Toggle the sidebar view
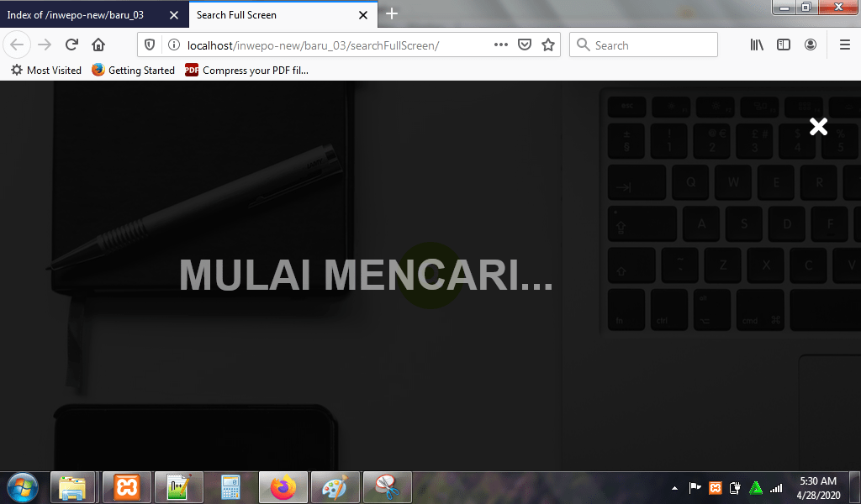Image resolution: width=861 pixels, height=504 pixels. [x=784, y=45]
